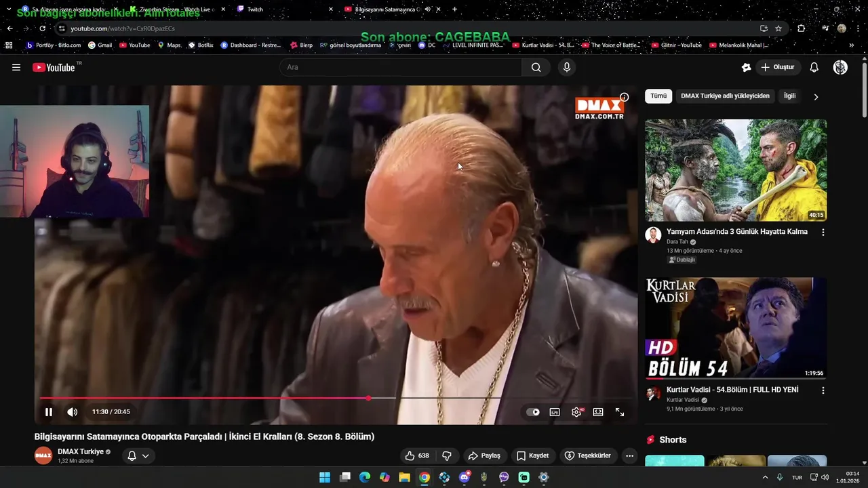Like the video with thumbs up
The image size is (868, 488).
[x=417, y=455]
